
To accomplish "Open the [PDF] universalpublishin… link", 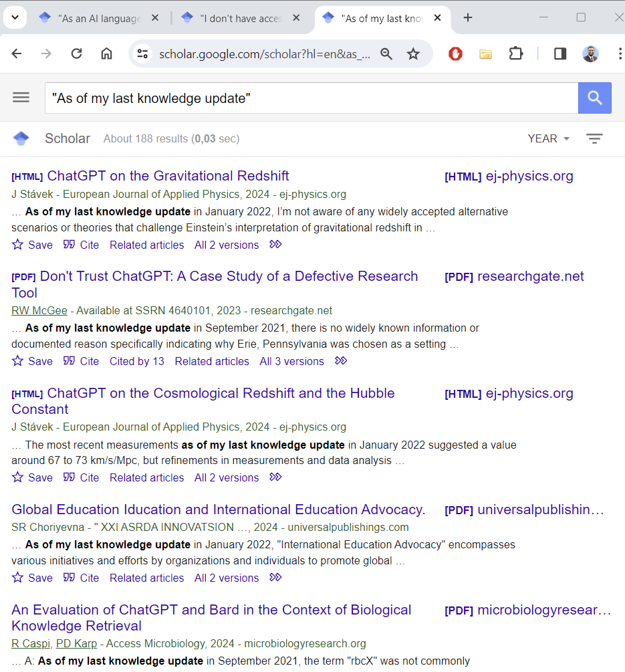I will click(524, 510).
